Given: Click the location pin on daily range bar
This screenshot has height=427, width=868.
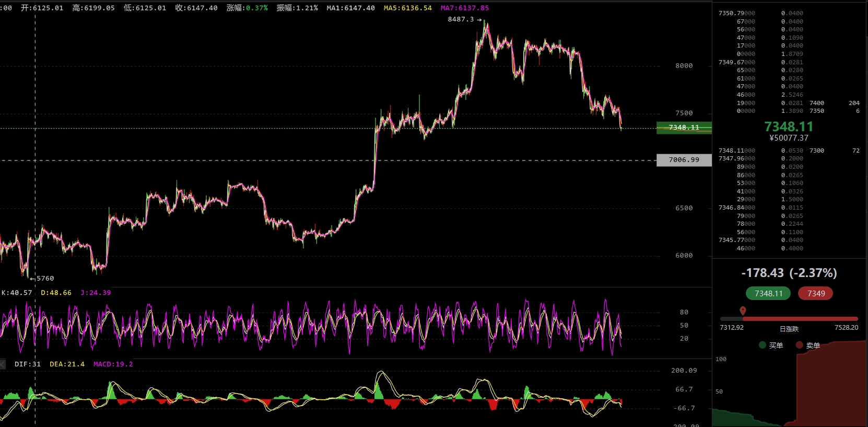Looking at the screenshot, I should coord(743,311).
